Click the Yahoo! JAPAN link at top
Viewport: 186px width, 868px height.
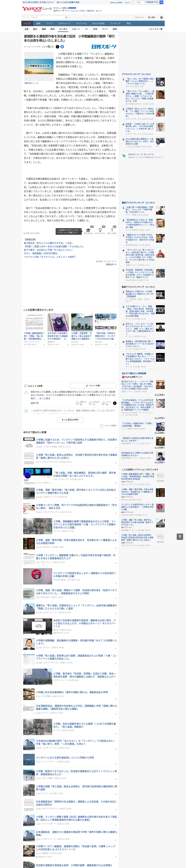[x=116, y=2]
